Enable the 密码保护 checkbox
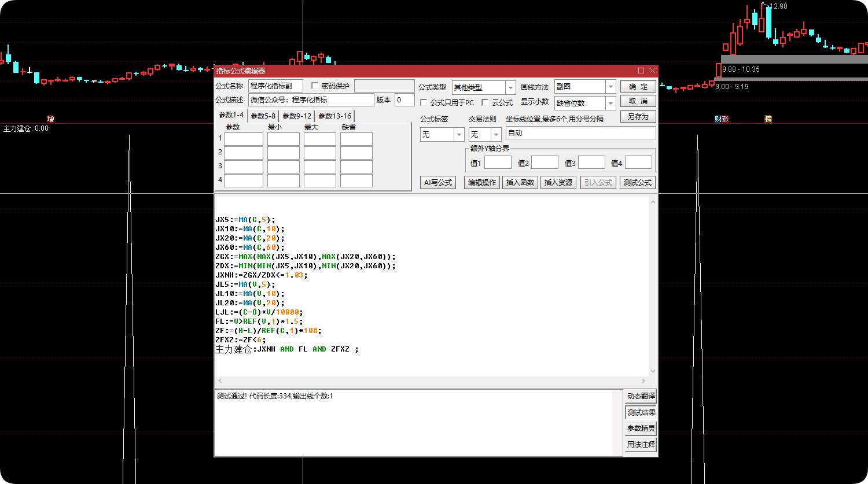This screenshot has width=868, height=484. pos(315,86)
